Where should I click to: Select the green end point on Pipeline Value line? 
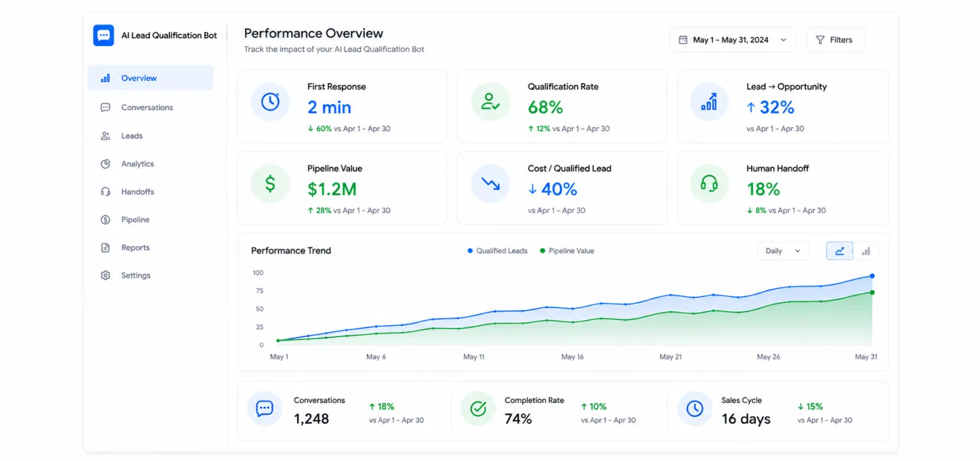click(872, 292)
